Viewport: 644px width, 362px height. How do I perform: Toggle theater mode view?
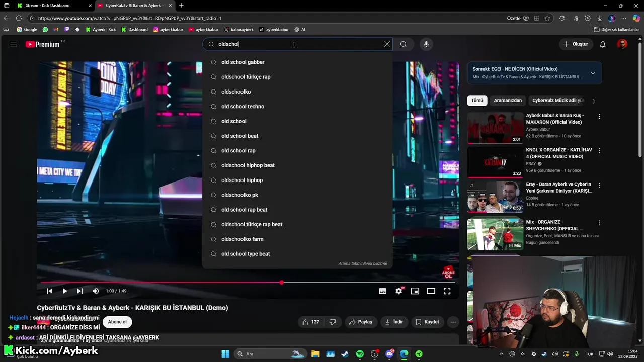(x=431, y=291)
